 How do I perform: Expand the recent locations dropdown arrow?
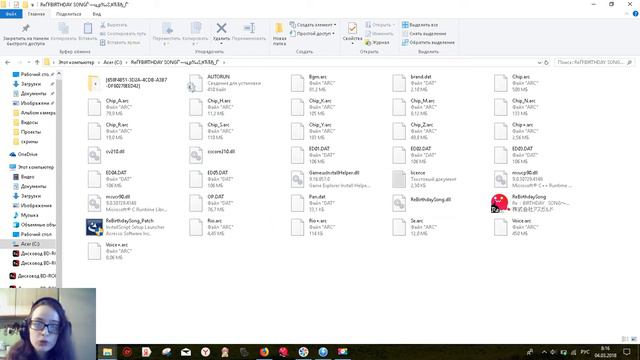pyautogui.click(x=29, y=62)
